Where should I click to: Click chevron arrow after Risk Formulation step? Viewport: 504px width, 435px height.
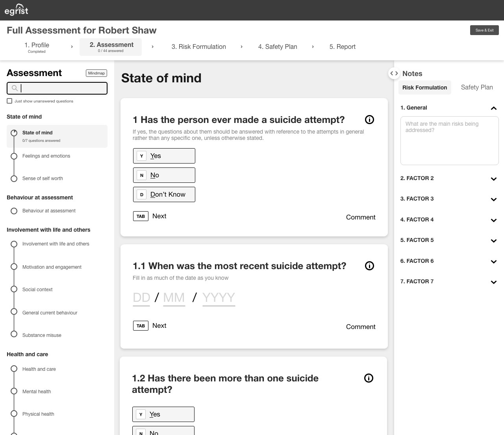(x=241, y=47)
